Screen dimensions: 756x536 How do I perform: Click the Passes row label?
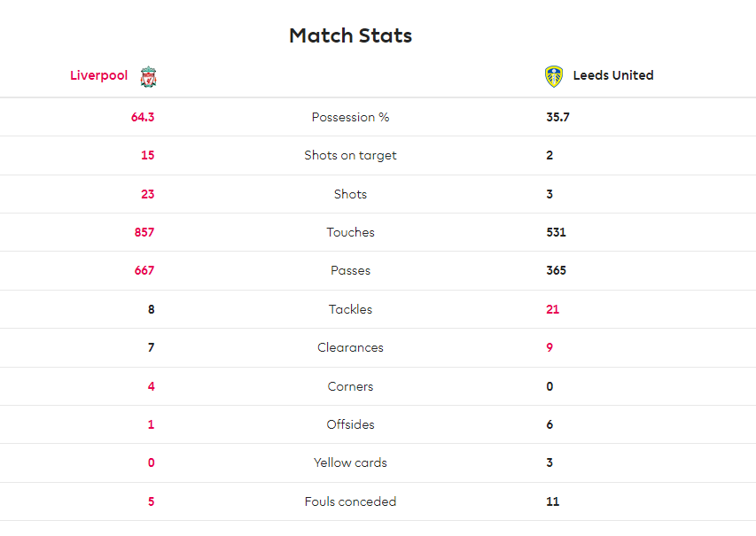tap(350, 270)
